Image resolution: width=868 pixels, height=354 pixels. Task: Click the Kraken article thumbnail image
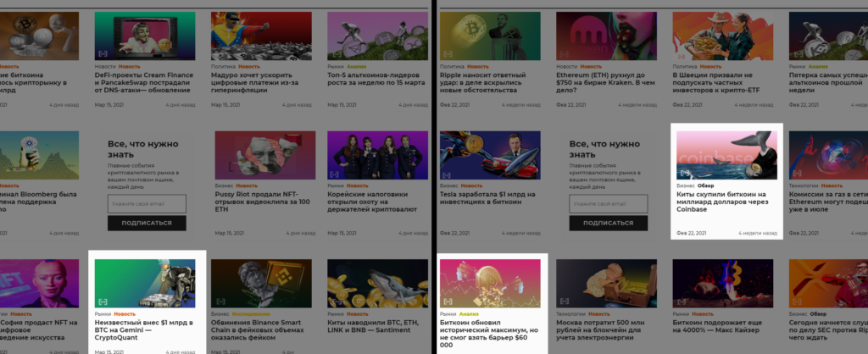pos(606,36)
